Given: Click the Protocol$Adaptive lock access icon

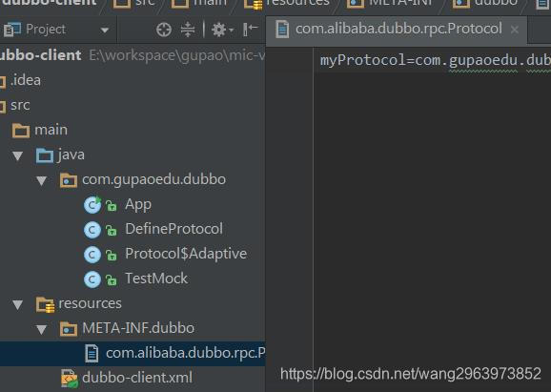Looking at the screenshot, I should pyautogui.click(x=112, y=256).
